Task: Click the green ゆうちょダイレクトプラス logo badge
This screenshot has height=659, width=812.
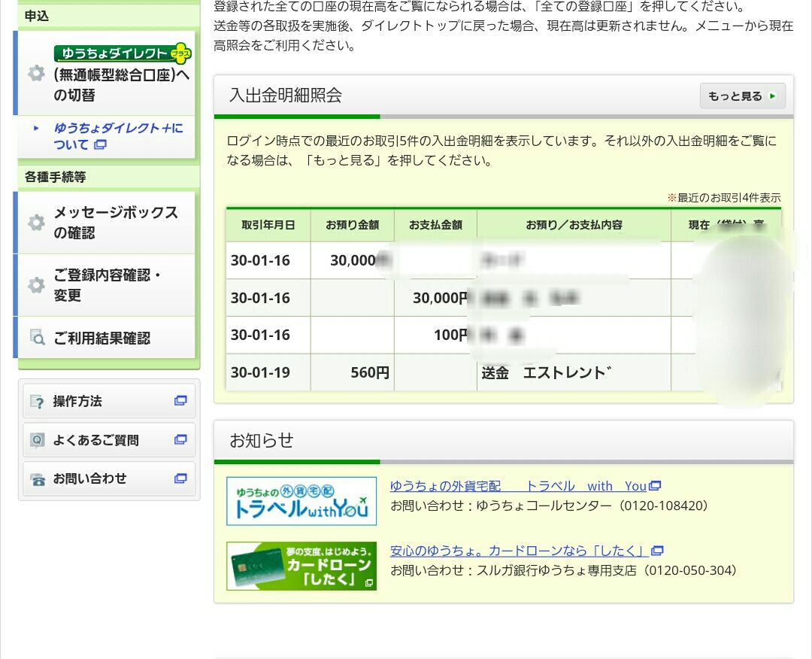Action: coord(123,53)
